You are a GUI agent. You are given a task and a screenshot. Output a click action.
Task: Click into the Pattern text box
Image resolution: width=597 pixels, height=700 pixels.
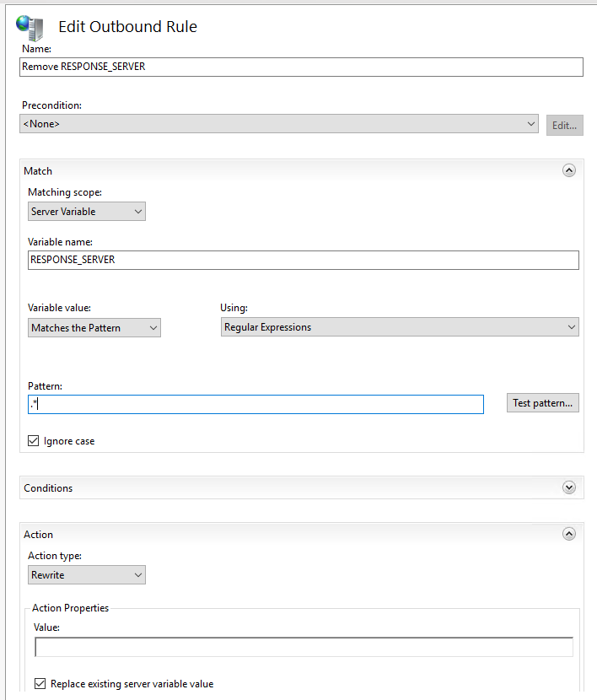click(x=255, y=404)
